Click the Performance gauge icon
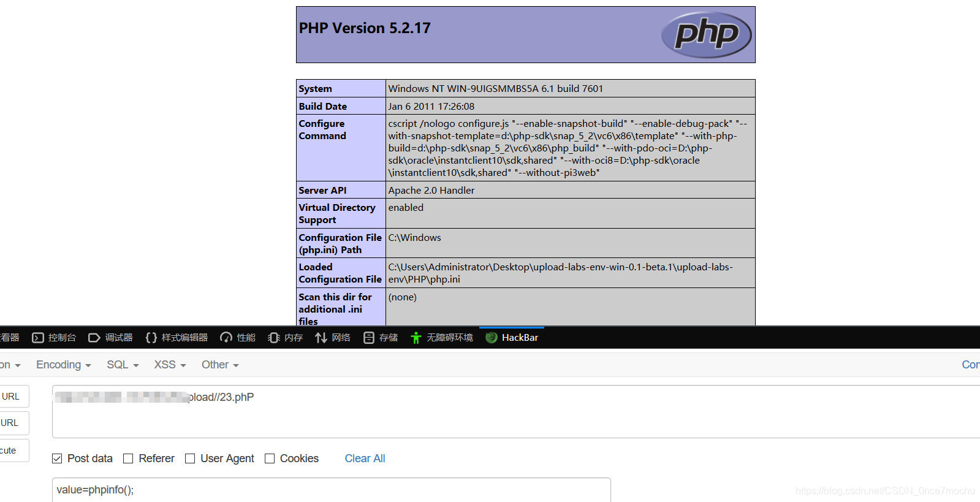980x502 pixels. click(226, 338)
